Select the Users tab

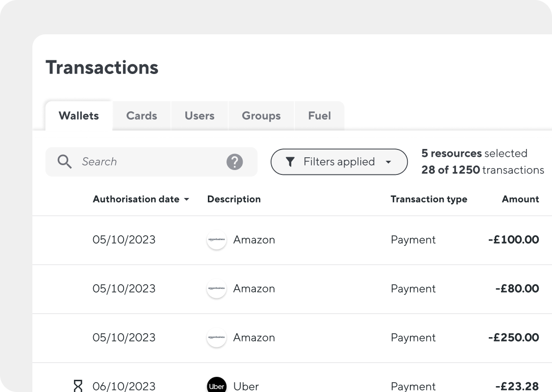tap(200, 116)
